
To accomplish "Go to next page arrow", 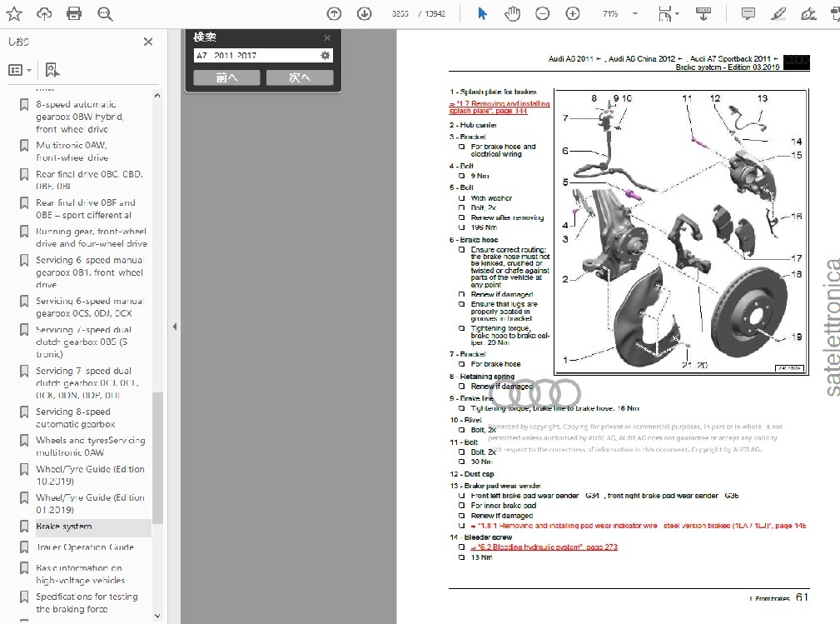I will pyautogui.click(x=365, y=14).
